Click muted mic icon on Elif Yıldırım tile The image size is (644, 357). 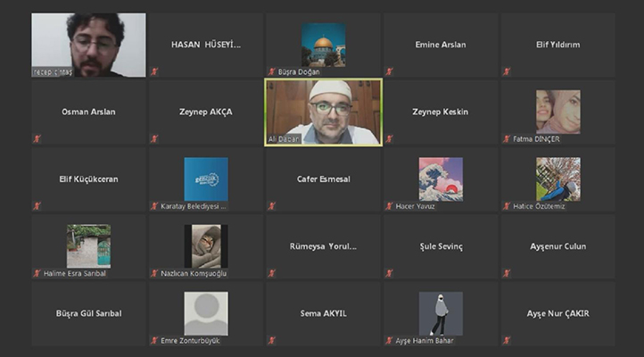tap(507, 71)
